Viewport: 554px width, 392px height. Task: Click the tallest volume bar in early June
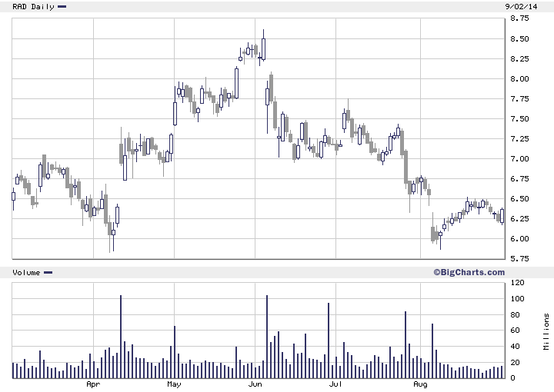point(267,337)
